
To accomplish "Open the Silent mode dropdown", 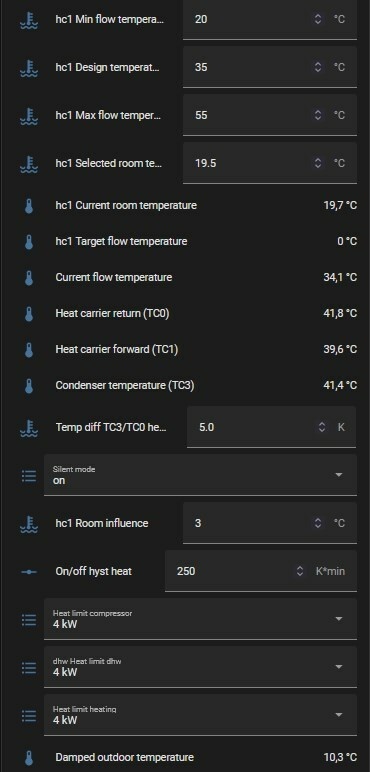I will coord(200,475).
